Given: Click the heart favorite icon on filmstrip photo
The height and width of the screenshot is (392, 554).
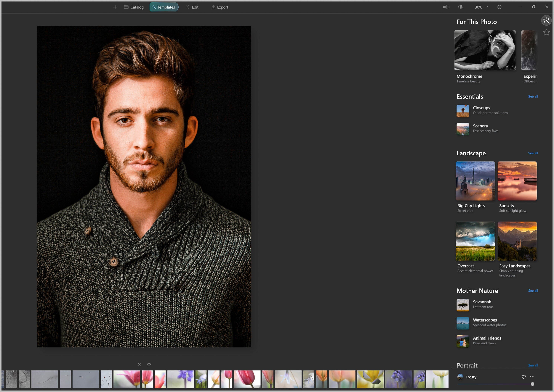Looking at the screenshot, I should pos(149,365).
